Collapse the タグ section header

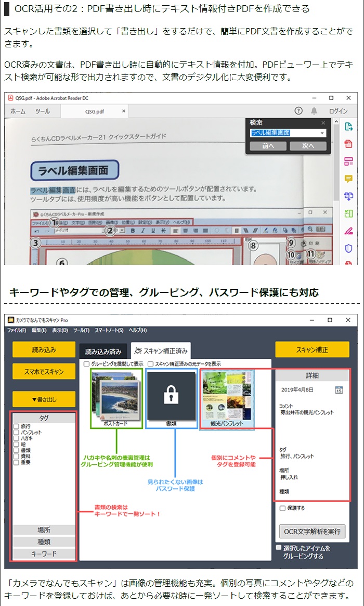[x=44, y=418]
